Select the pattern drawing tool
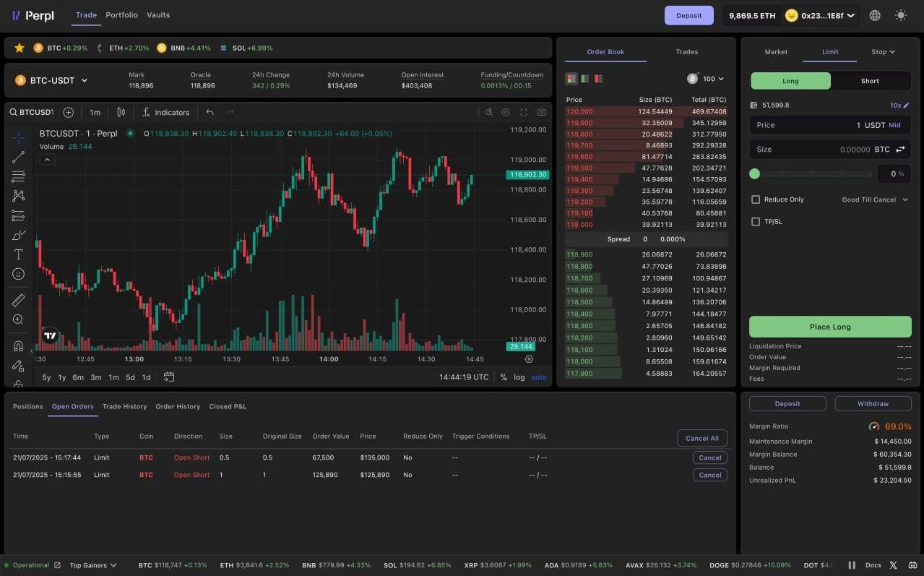924x576 pixels. (18, 196)
